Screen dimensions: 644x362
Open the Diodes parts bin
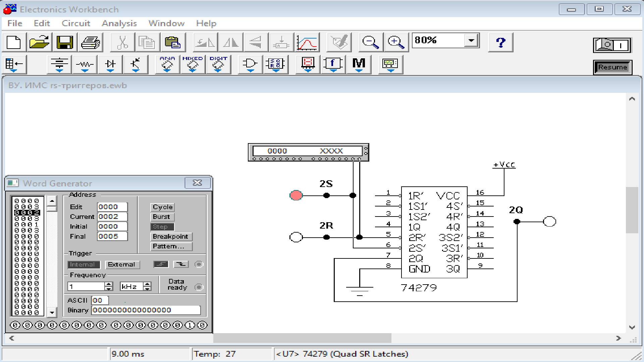(110, 64)
